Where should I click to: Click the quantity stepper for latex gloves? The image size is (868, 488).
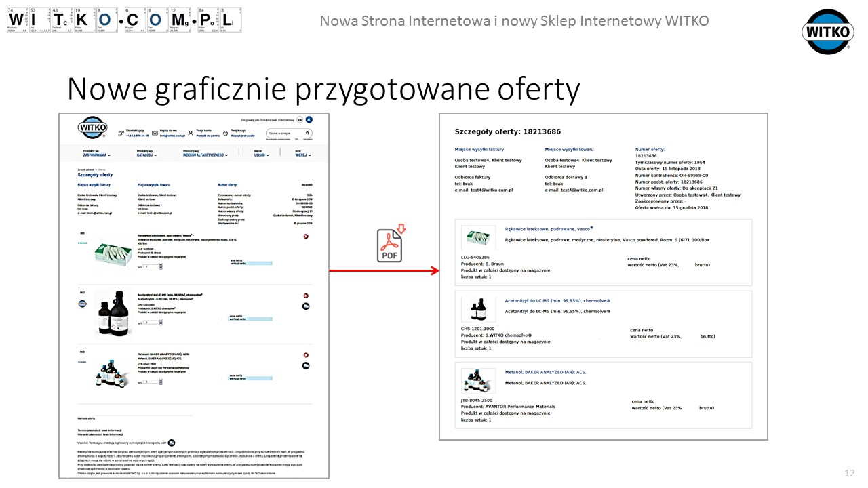(x=161, y=266)
